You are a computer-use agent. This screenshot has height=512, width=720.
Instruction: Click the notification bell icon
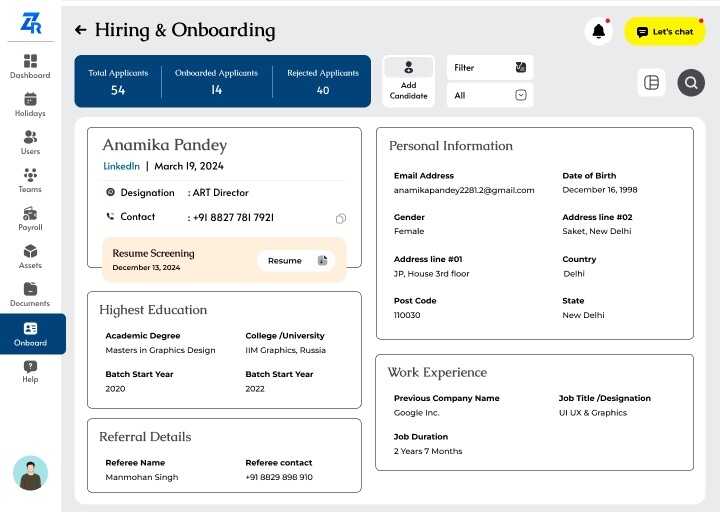[598, 32]
